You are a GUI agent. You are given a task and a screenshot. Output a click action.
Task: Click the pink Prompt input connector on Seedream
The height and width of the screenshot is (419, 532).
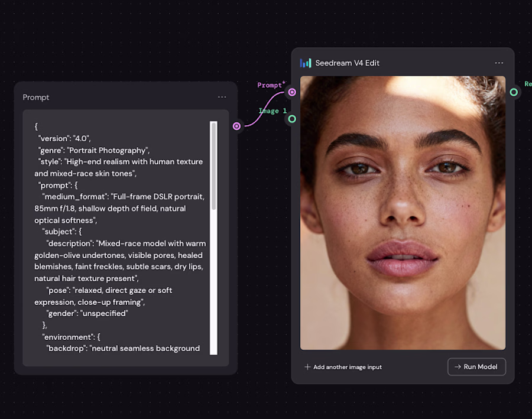coord(292,92)
